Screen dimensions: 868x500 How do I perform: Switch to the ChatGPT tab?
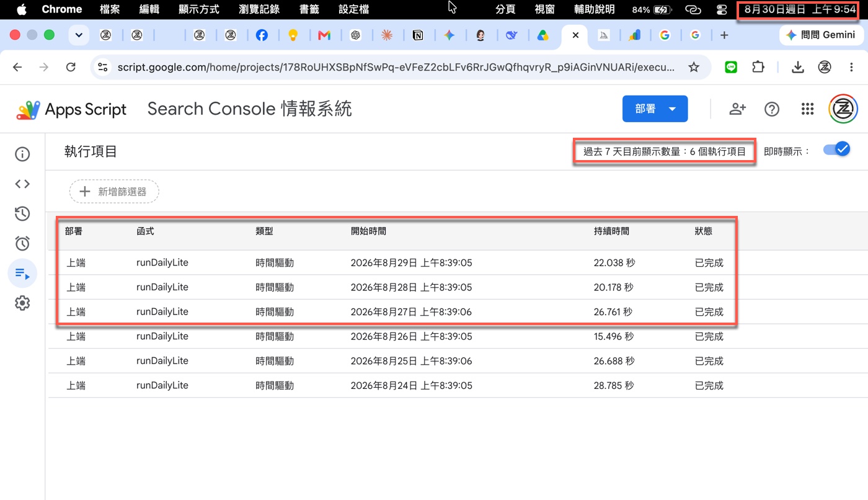355,35
